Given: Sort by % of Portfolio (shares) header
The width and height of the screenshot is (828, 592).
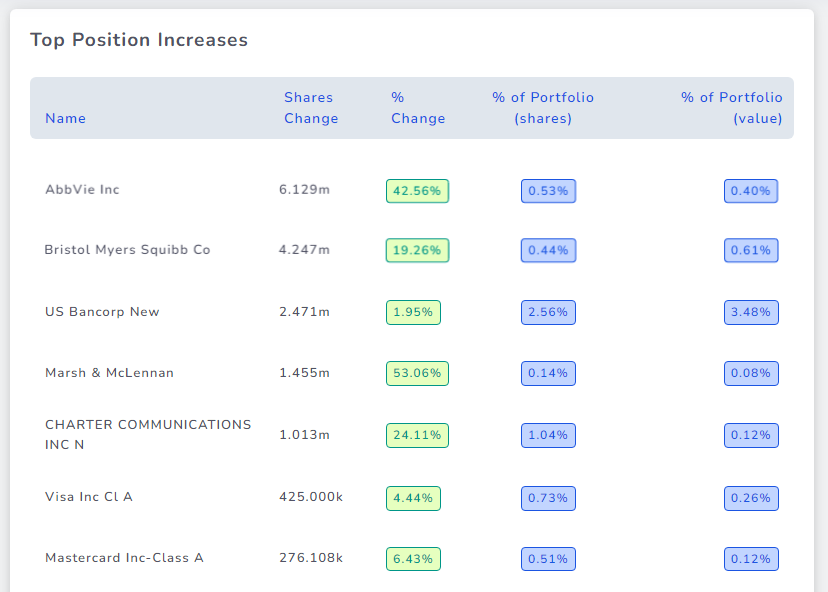Looking at the screenshot, I should (543, 108).
